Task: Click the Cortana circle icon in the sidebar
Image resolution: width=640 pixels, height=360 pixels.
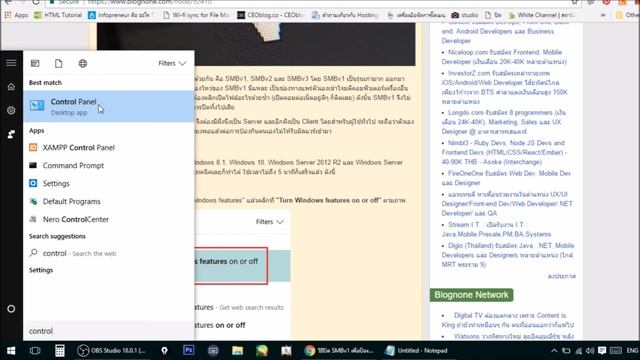Action: (11, 309)
